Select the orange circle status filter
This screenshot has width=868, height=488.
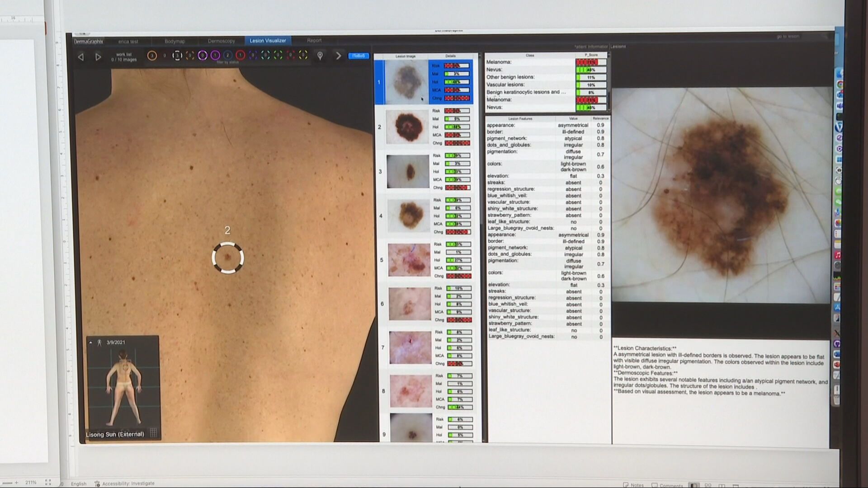[152, 56]
